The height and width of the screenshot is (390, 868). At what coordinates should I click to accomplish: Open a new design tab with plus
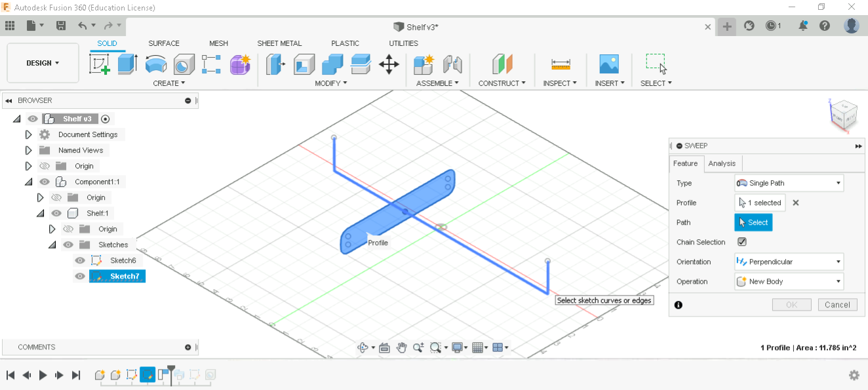coord(726,26)
